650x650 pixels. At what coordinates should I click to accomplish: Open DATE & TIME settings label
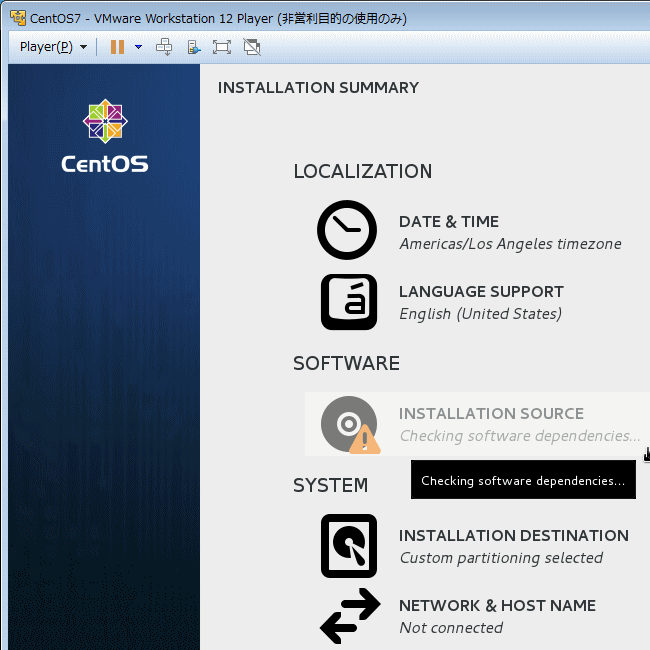click(449, 222)
